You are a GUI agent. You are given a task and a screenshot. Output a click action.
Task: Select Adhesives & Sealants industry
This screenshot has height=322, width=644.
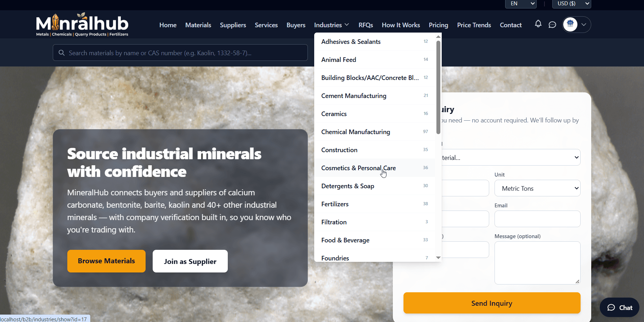click(375, 41)
